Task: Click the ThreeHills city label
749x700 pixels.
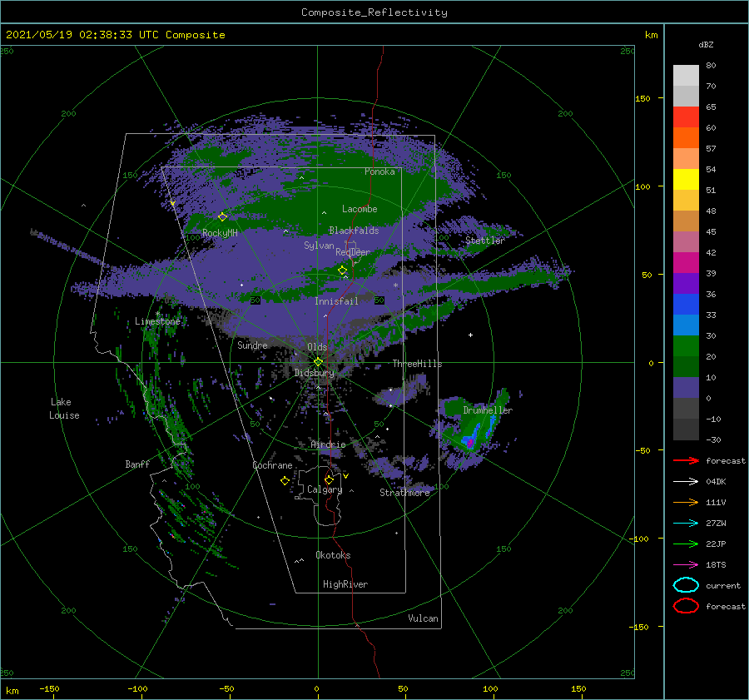Action: 417,364
